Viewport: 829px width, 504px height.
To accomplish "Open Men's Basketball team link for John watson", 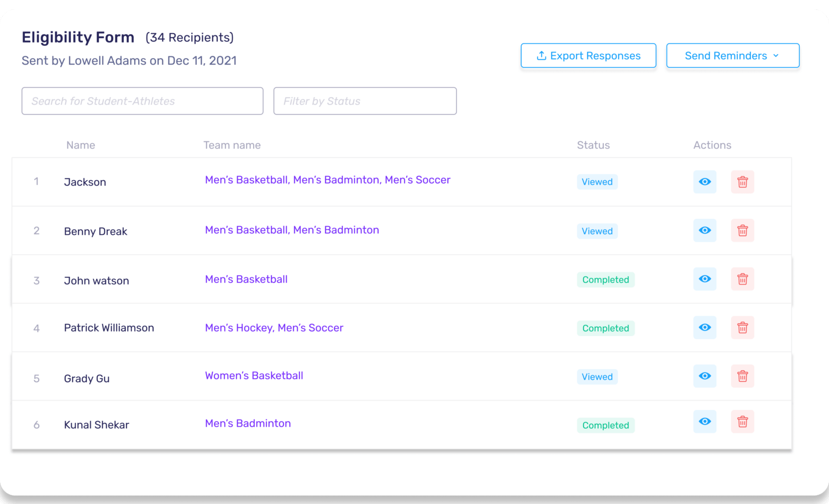I will click(x=246, y=279).
